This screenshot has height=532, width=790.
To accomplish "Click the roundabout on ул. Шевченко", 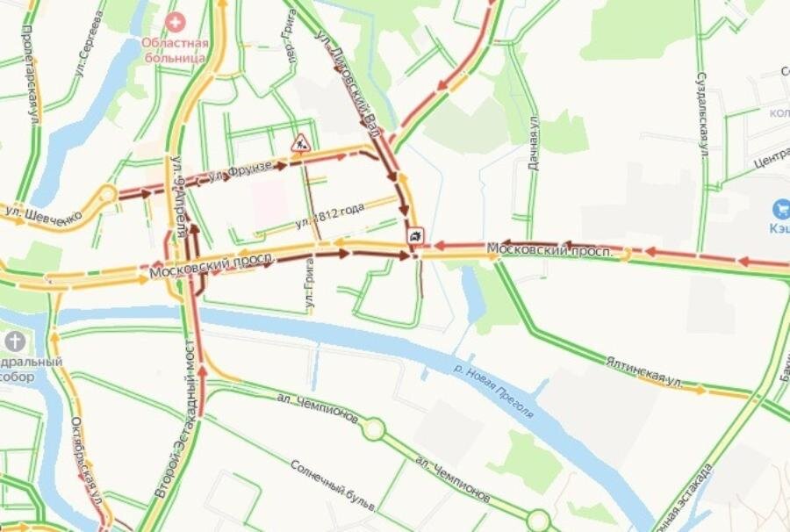I will (x=108, y=195).
